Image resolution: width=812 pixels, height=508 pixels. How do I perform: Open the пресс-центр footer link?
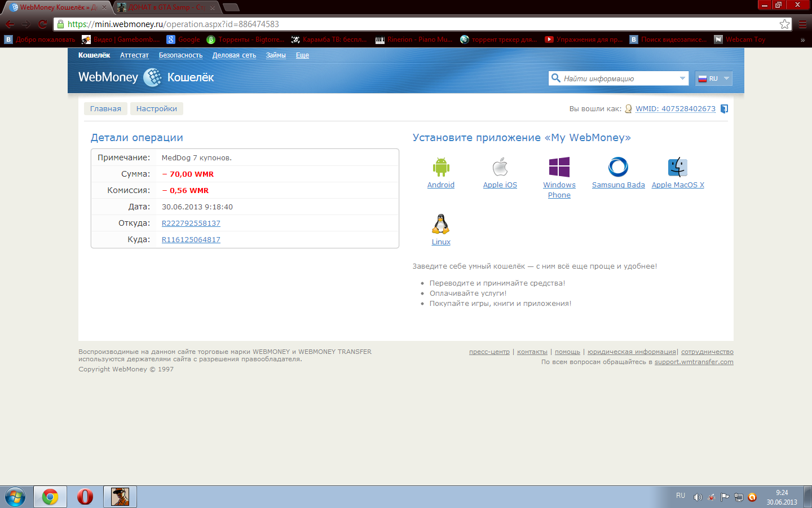coord(489,352)
